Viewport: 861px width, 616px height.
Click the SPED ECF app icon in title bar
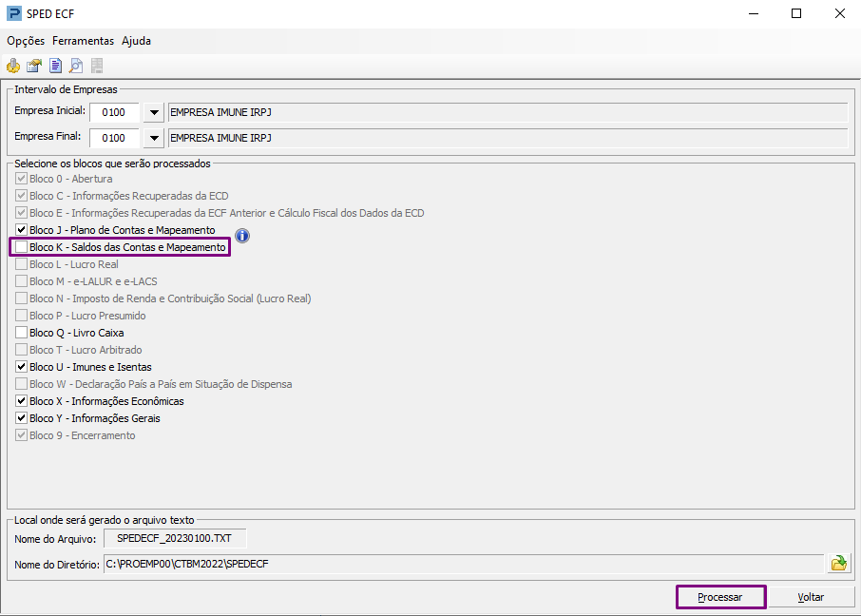point(13,13)
